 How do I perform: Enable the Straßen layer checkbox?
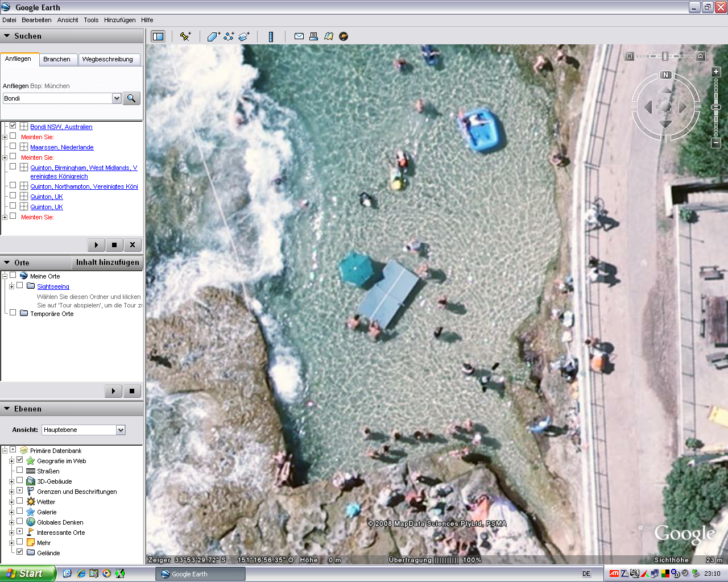coord(20,471)
